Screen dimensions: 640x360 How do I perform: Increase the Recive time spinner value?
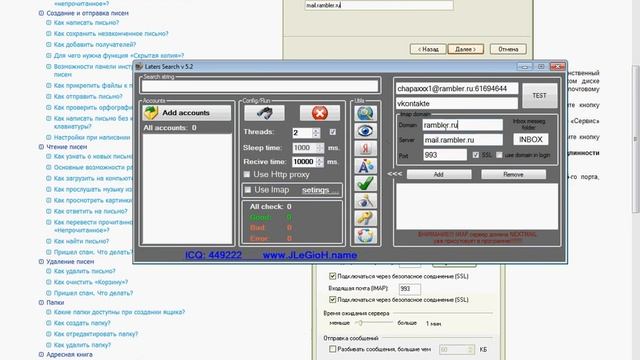pos(320,160)
